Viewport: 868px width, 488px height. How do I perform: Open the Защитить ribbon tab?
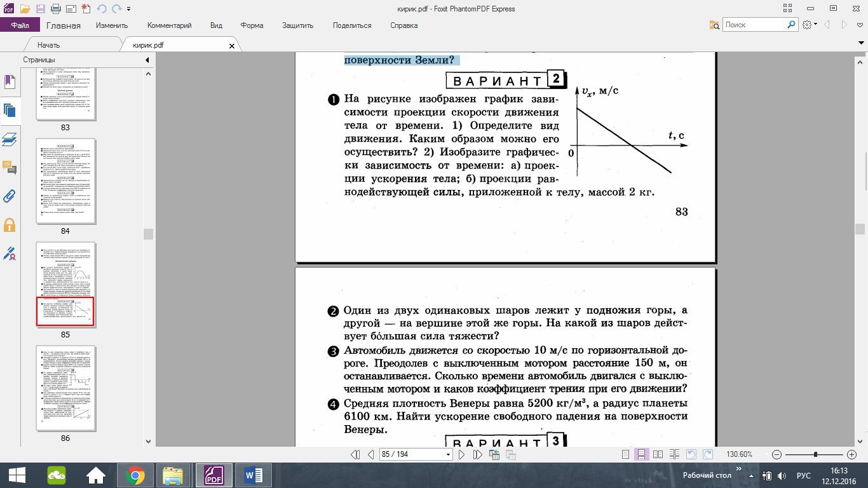(298, 25)
